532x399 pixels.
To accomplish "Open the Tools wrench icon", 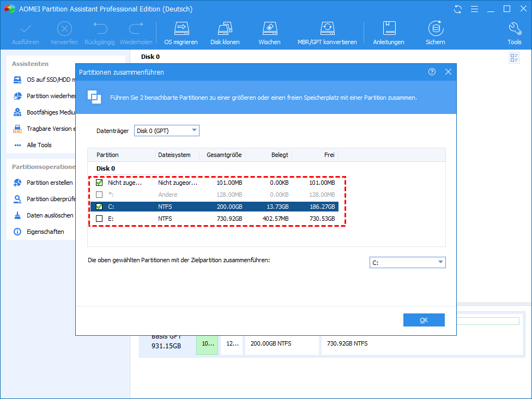I will pyautogui.click(x=515, y=28).
